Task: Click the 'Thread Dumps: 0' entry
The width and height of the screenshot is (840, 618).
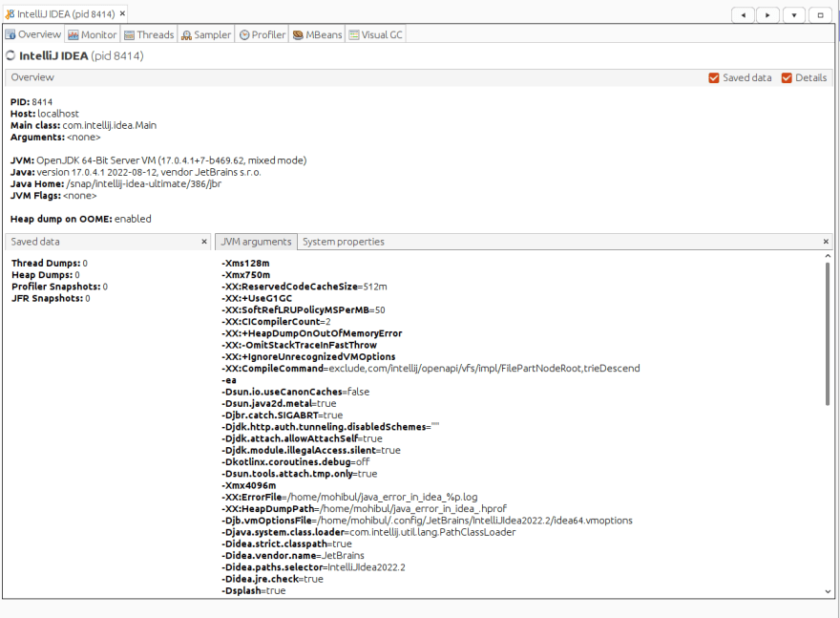Action: 50,264
